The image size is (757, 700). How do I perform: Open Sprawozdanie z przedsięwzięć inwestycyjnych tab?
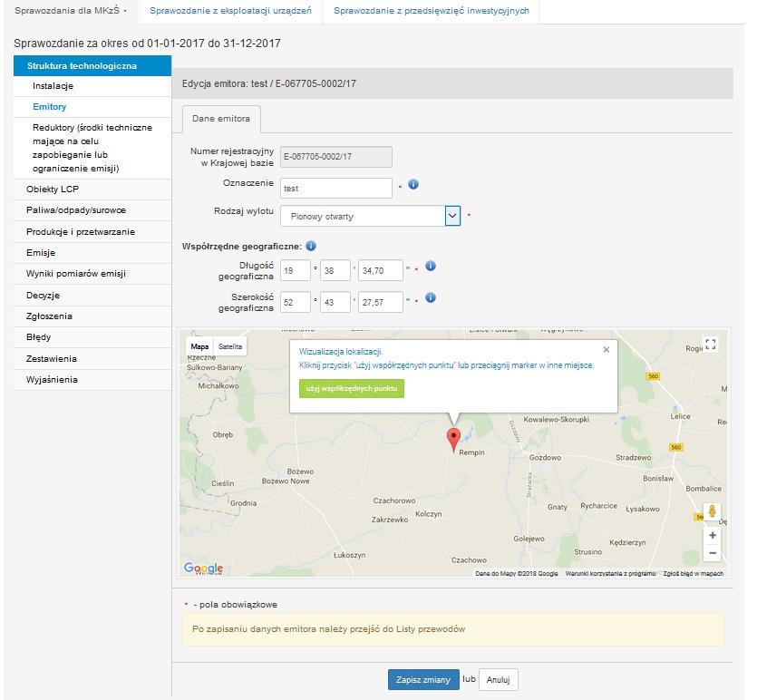(x=432, y=11)
